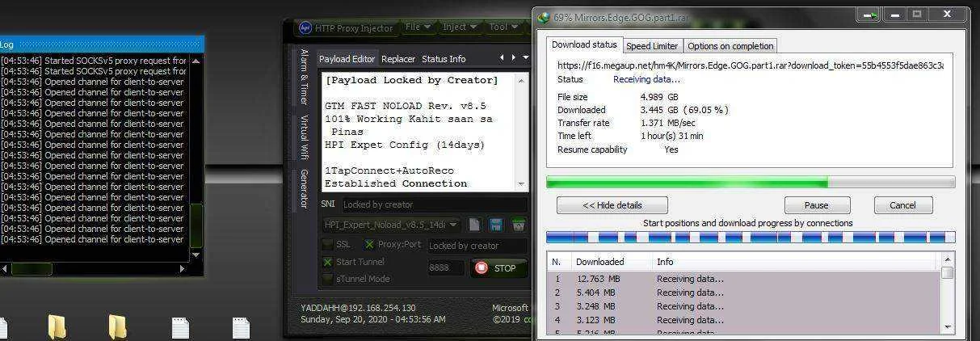Image resolution: width=980 pixels, height=341 pixels.
Task: Click the 'N.' column header
Action: tap(558, 262)
